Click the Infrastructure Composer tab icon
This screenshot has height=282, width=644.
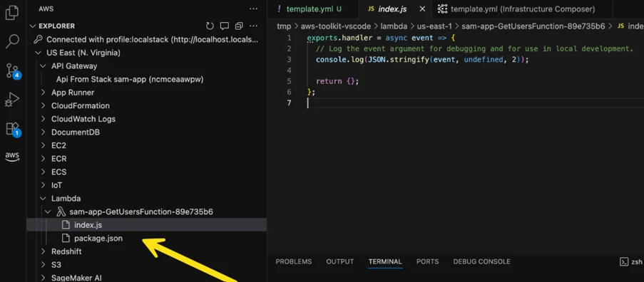tap(442, 9)
